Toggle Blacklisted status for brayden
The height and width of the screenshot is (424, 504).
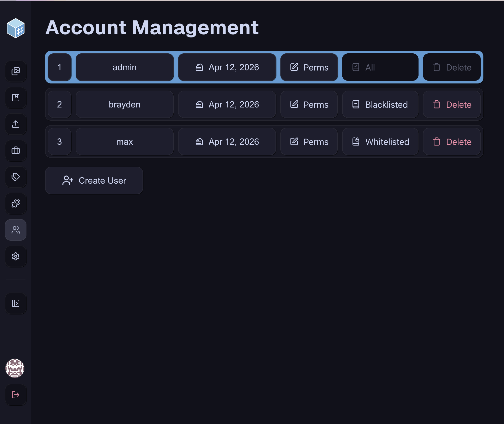(x=380, y=105)
